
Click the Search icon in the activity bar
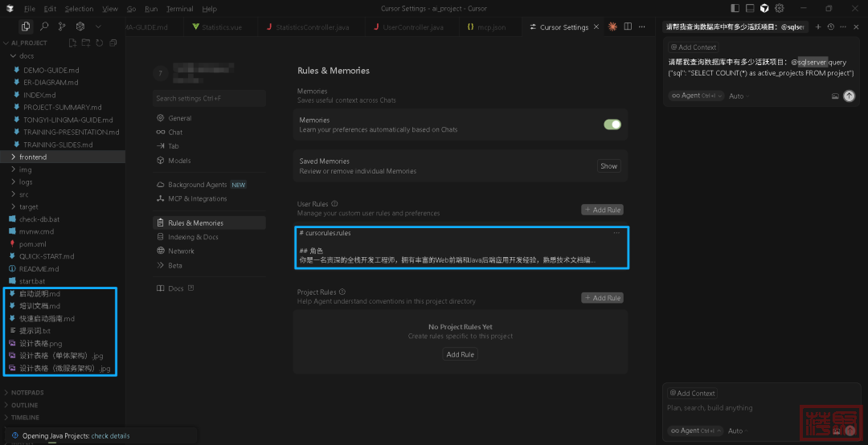(x=44, y=27)
